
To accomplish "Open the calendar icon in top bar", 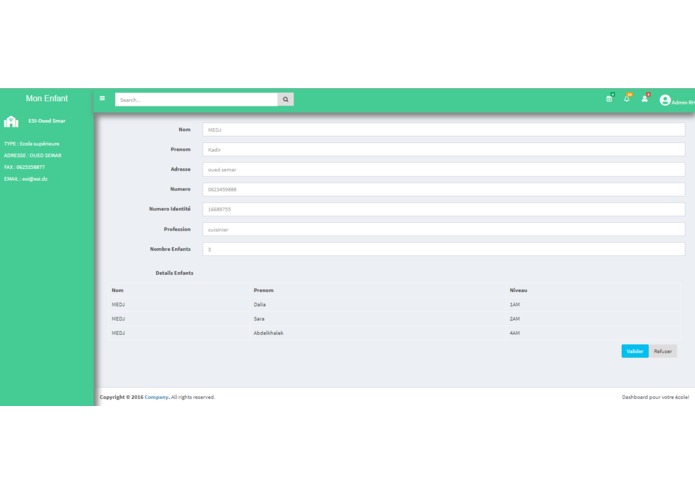I will (x=609, y=99).
